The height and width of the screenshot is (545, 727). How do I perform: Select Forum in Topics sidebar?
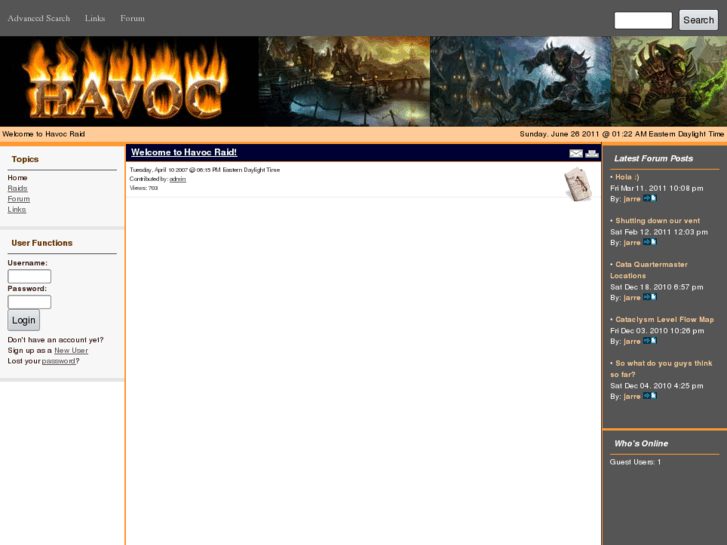(x=19, y=199)
